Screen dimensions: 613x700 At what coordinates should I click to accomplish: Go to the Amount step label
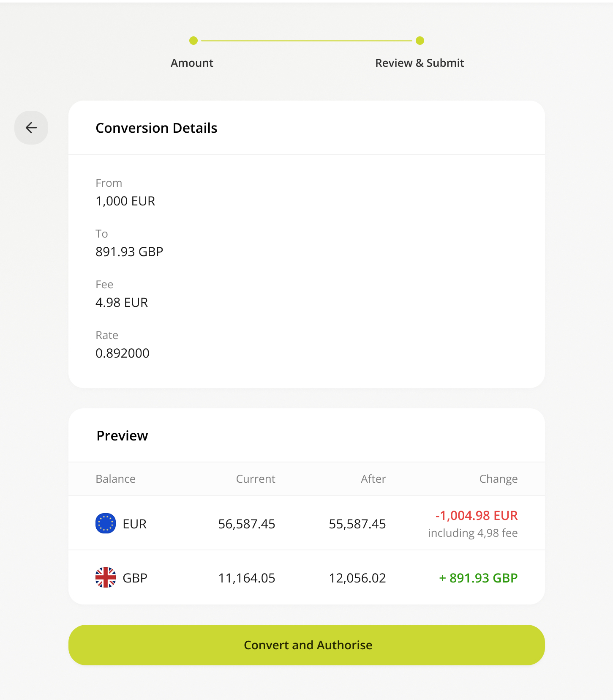[192, 63]
